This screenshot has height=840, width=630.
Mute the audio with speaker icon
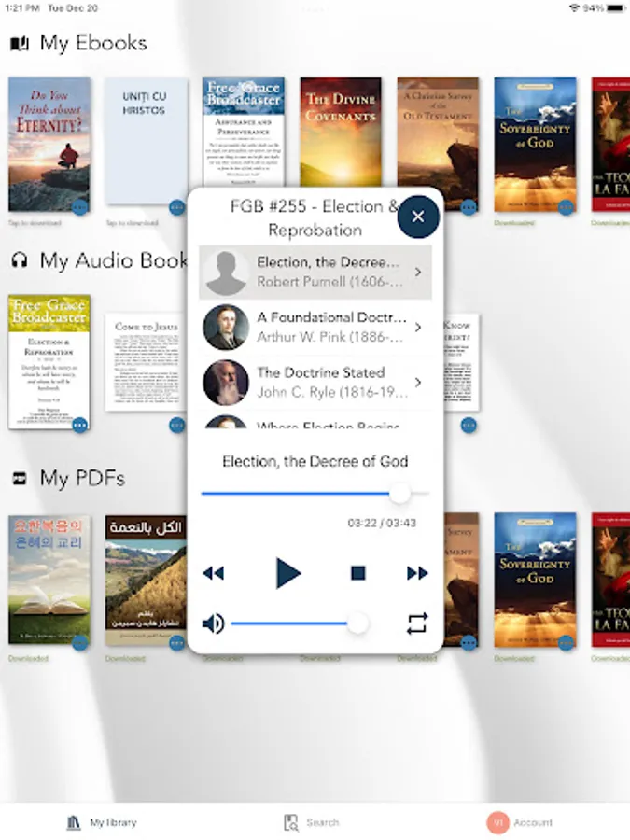213,623
